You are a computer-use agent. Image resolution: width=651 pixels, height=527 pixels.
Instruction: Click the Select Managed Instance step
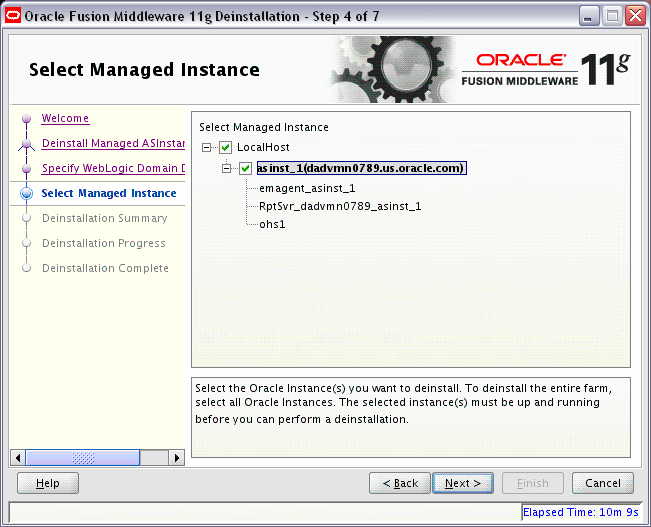pyautogui.click(x=109, y=193)
